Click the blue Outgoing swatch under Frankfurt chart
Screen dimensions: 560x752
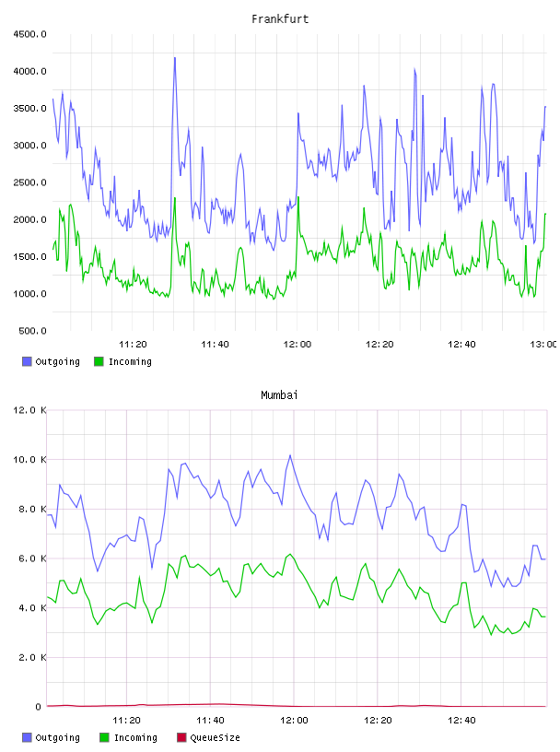pyautogui.click(x=27, y=361)
